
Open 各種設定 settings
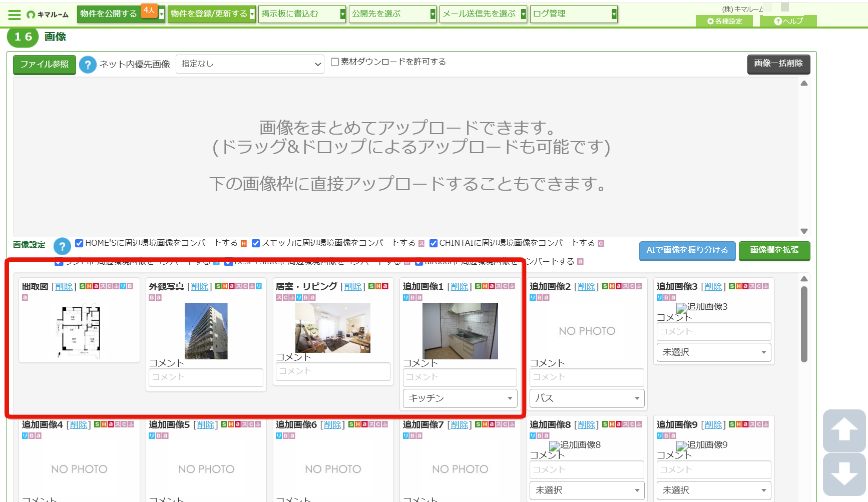click(724, 21)
